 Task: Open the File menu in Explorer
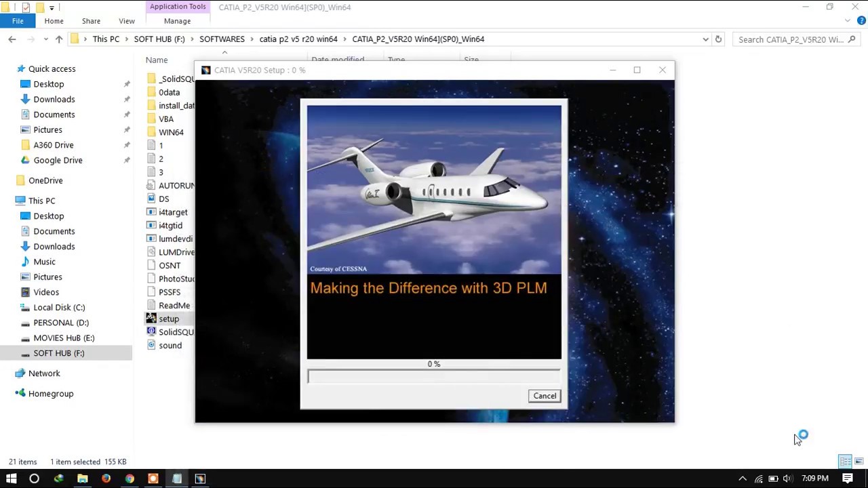[18, 21]
